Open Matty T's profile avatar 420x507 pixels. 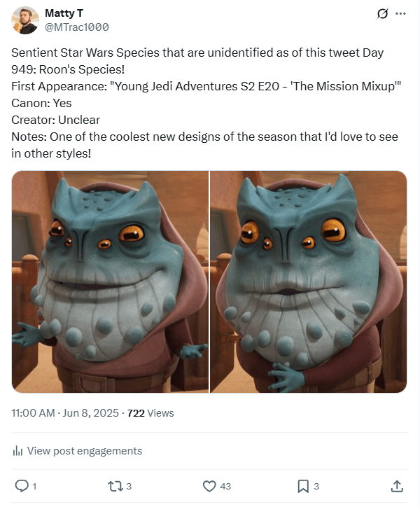coord(25,20)
